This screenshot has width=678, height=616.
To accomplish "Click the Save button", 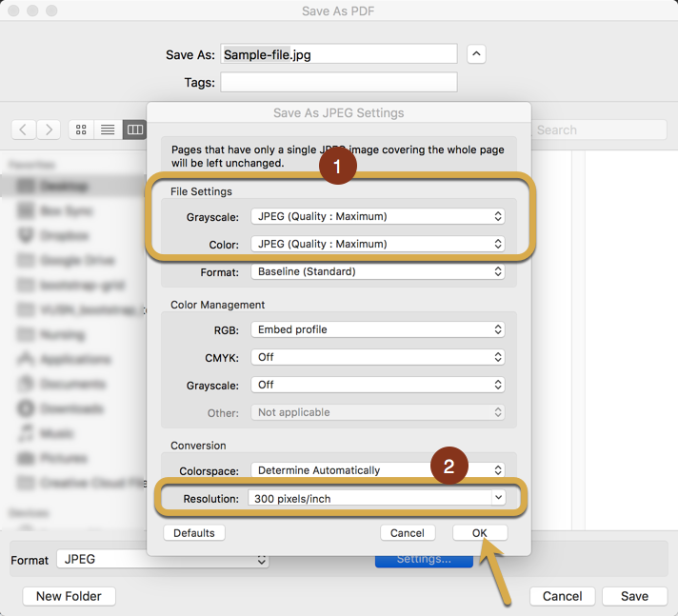I will (x=634, y=596).
